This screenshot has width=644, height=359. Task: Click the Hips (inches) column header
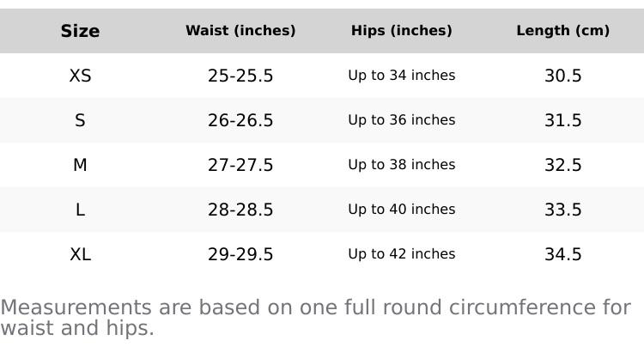pos(402,31)
